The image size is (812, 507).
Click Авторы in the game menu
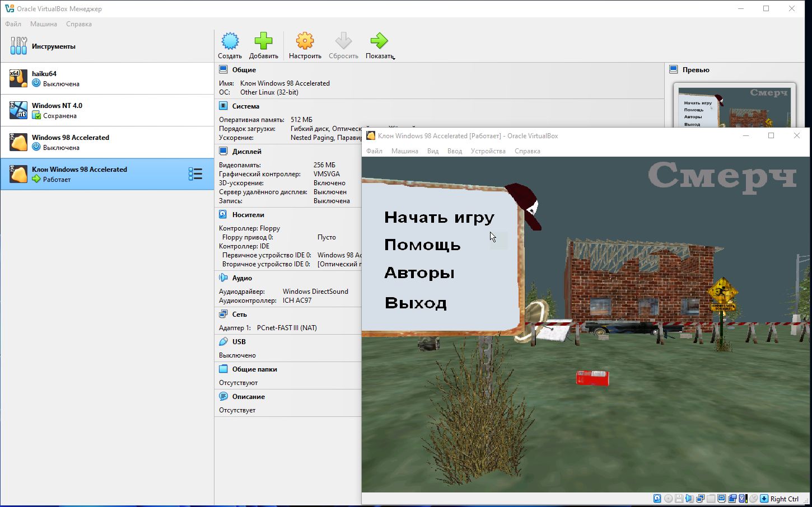click(x=419, y=273)
